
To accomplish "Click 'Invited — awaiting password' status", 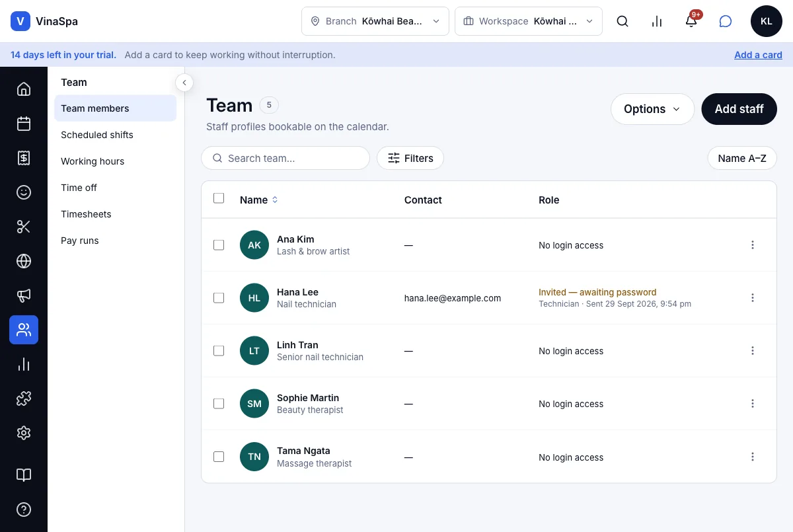I will pos(597,292).
